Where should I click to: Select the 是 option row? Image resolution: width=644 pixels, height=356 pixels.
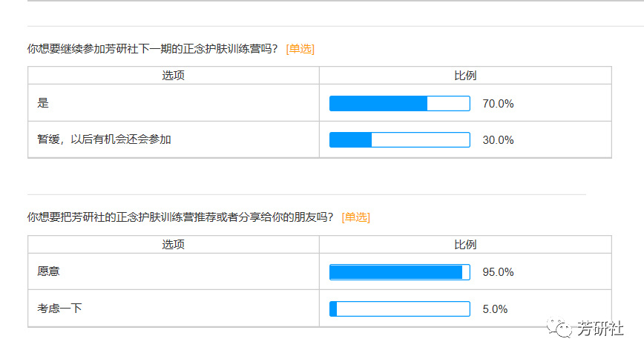[43, 103]
